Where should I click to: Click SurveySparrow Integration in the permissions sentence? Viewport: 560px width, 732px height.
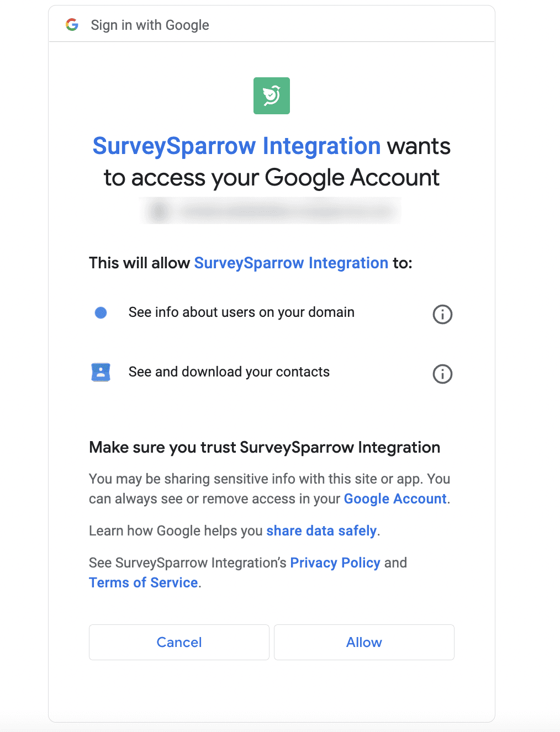291,263
